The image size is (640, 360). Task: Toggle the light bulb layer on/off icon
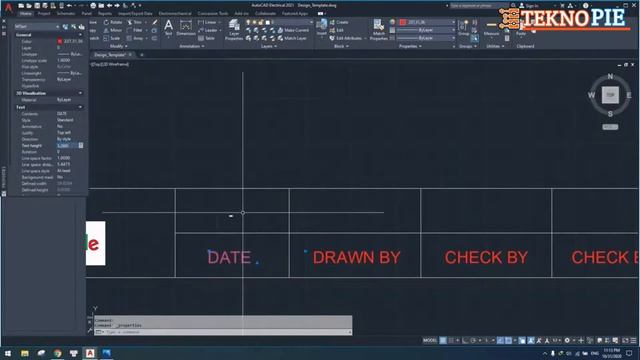248,22
